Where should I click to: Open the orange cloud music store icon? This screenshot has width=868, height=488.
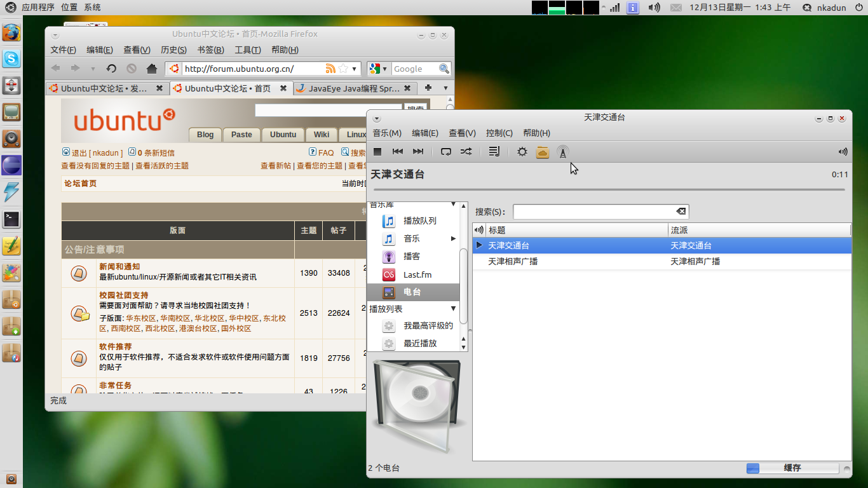543,152
